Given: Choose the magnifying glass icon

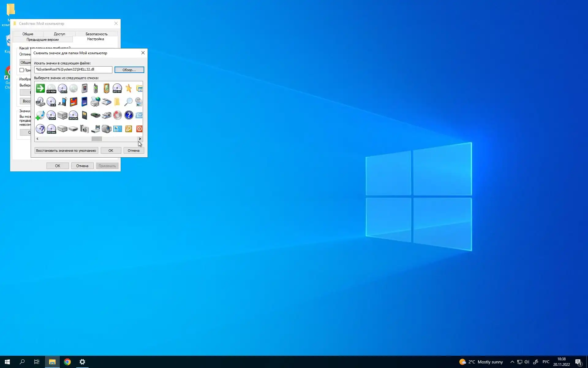Looking at the screenshot, I should 128,102.
